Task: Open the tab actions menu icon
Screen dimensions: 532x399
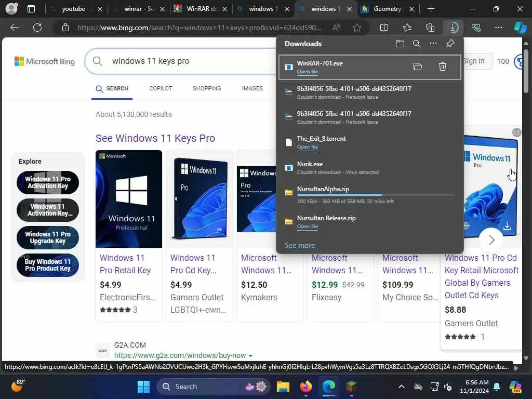Action: tap(31, 9)
